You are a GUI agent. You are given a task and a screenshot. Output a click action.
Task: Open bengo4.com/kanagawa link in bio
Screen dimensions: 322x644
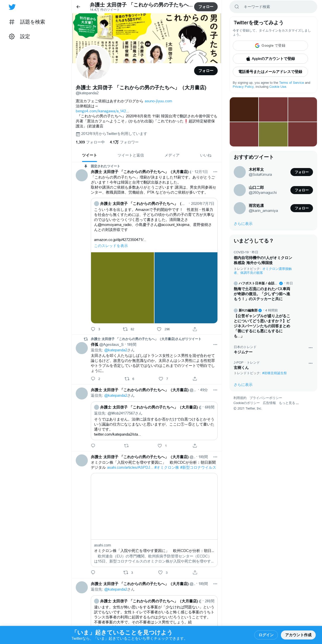pos(102,111)
